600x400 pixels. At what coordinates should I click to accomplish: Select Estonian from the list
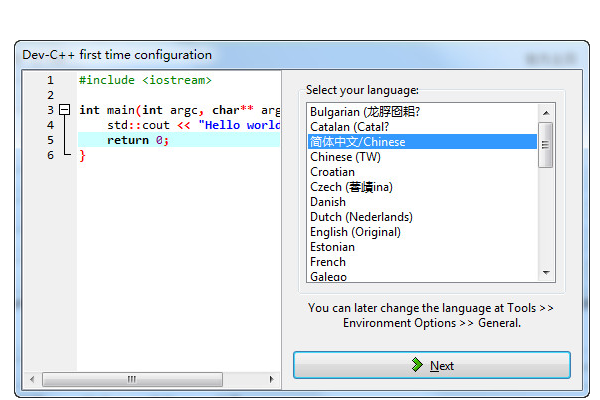[x=332, y=247]
